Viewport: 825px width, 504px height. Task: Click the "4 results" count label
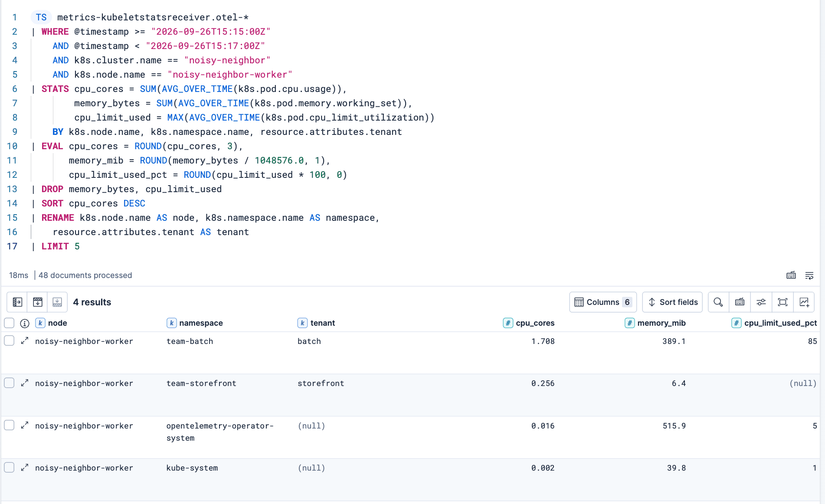tap(92, 302)
